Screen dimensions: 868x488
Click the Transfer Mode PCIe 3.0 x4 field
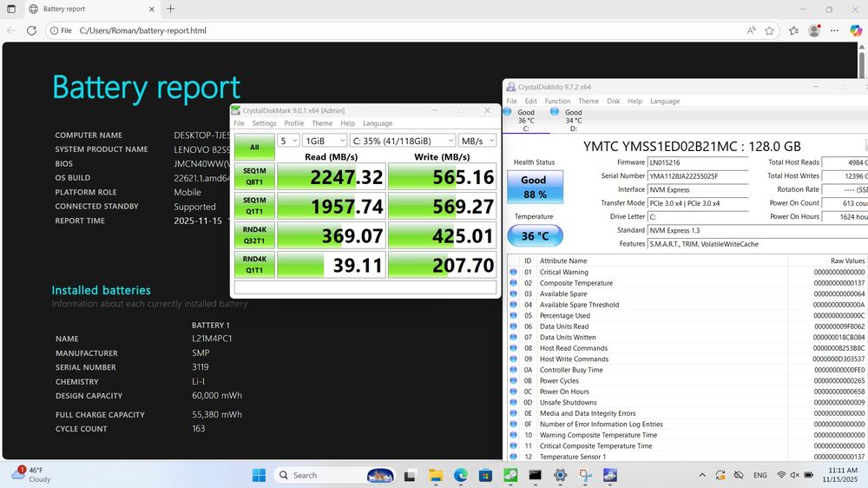tap(698, 203)
